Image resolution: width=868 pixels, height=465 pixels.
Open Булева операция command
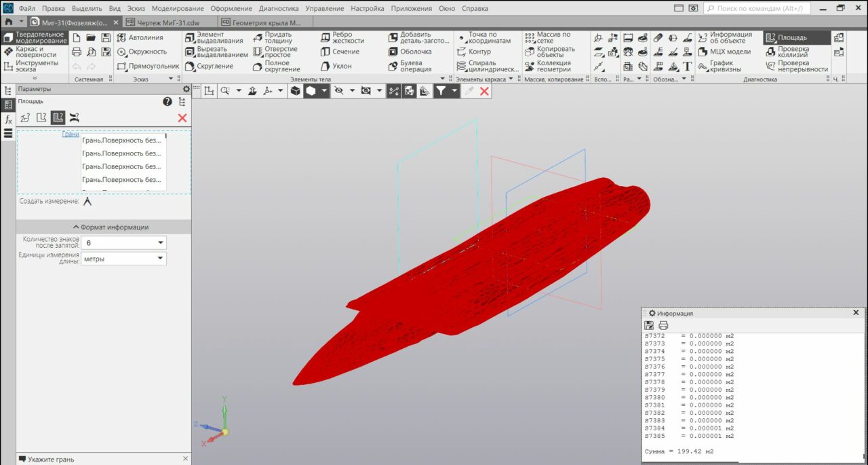tap(410, 66)
